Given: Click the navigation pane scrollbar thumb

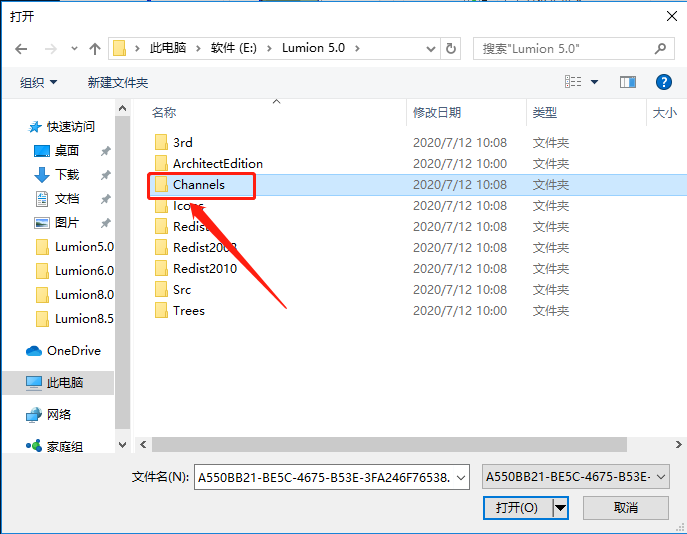Looking at the screenshot, I should (123, 272).
